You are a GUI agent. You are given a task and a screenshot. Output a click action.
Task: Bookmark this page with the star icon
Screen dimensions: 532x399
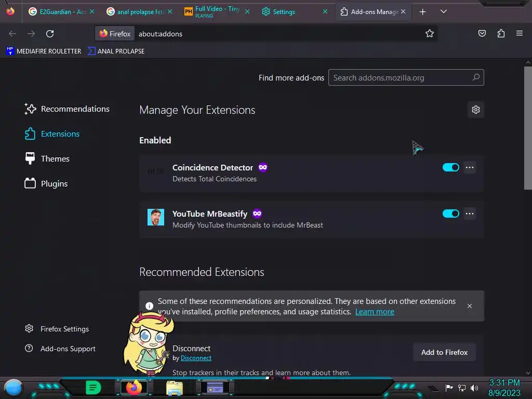click(x=430, y=33)
